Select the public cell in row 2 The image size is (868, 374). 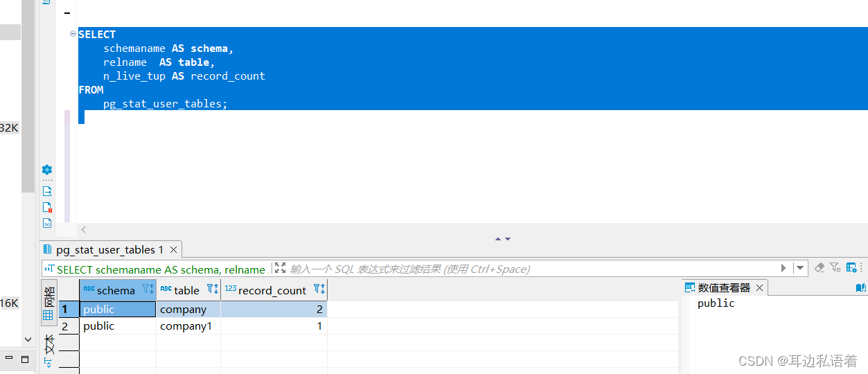pyautogui.click(x=118, y=326)
